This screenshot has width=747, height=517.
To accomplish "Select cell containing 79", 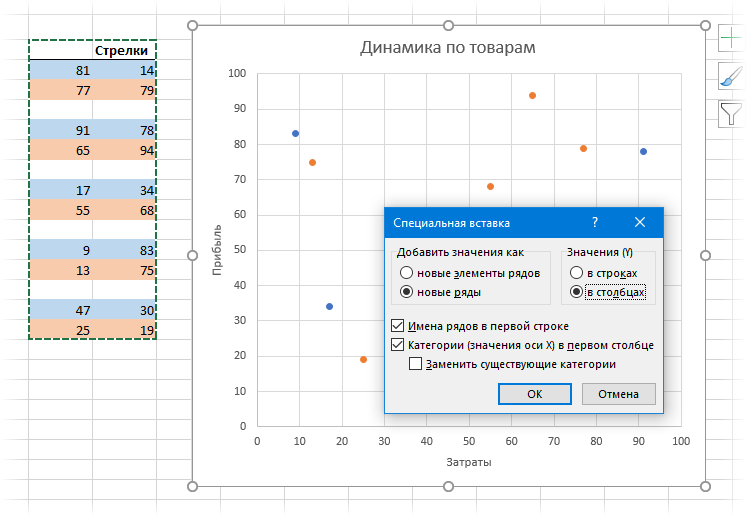I will point(124,90).
